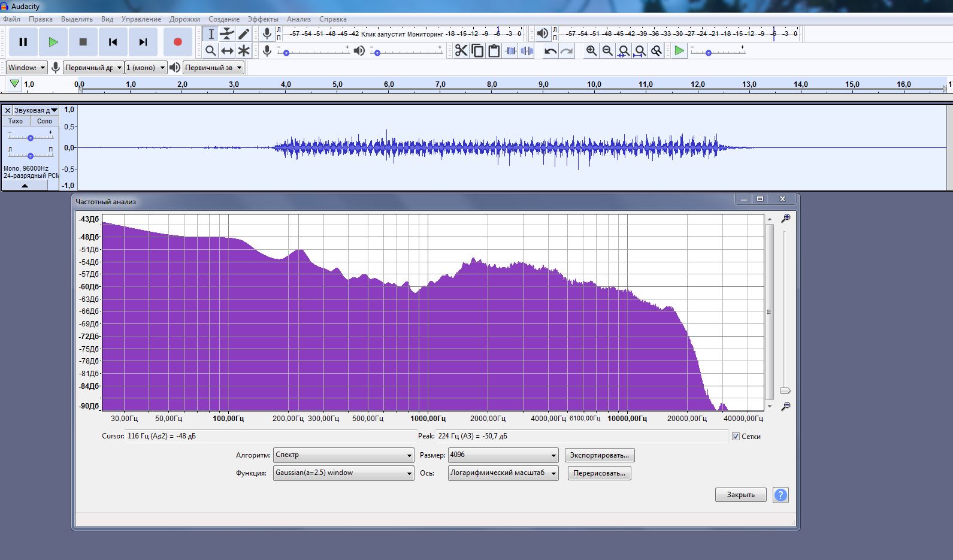Open the Gaussian window function dropdown
This screenshot has height=560, width=953.
click(343, 473)
